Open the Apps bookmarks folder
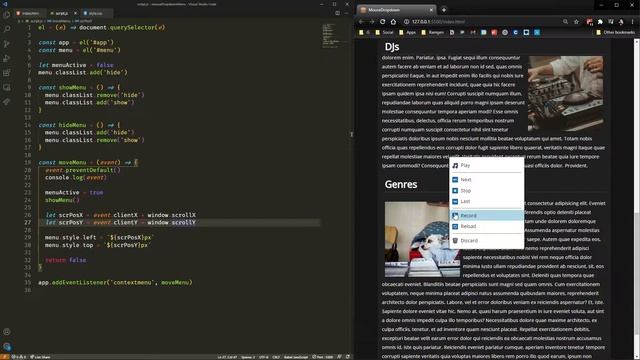The height and width of the screenshot is (360, 640). [x=407, y=32]
